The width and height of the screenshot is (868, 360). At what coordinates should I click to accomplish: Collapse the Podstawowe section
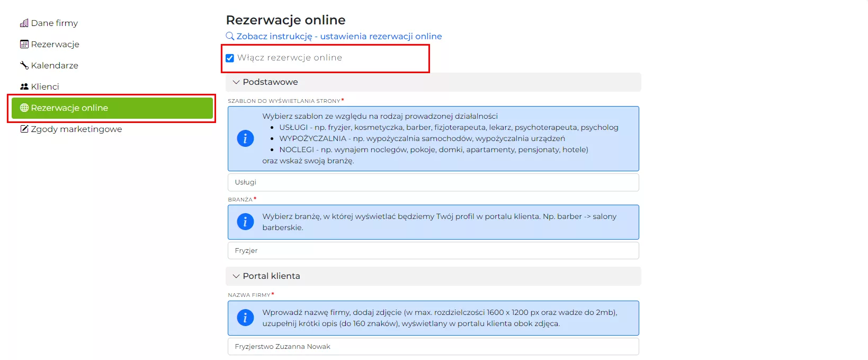236,82
